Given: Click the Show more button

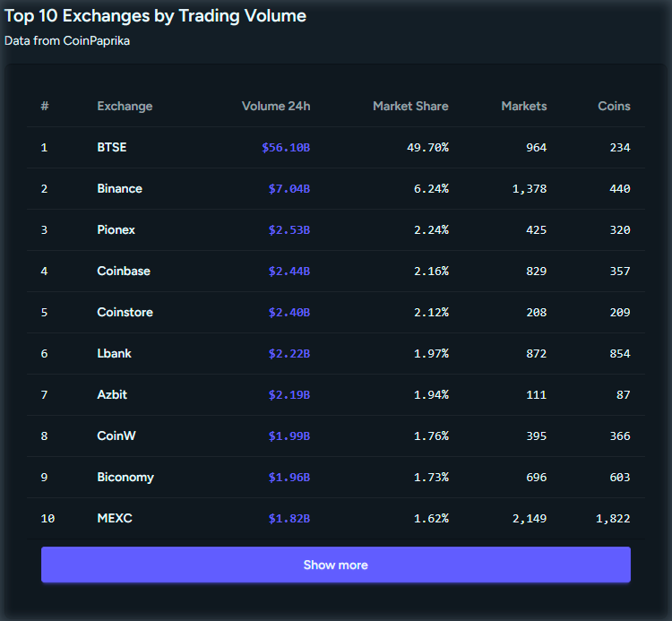Looking at the screenshot, I should [x=336, y=565].
